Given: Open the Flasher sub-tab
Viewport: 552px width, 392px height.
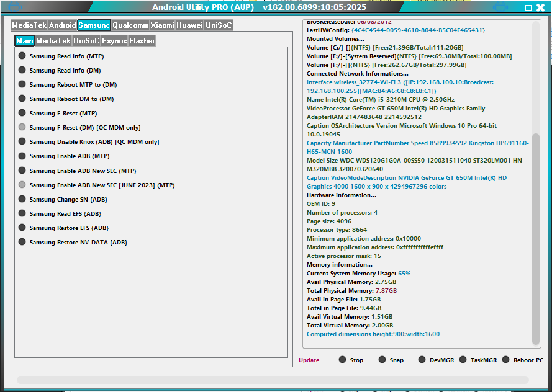Looking at the screenshot, I should point(142,41).
